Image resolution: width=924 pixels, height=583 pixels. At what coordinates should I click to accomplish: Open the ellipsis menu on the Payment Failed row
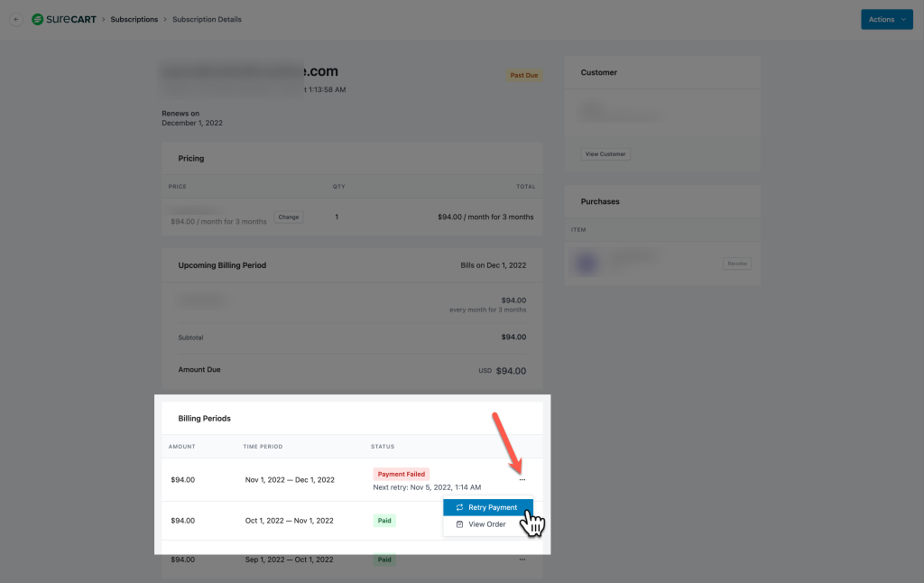[522, 481]
